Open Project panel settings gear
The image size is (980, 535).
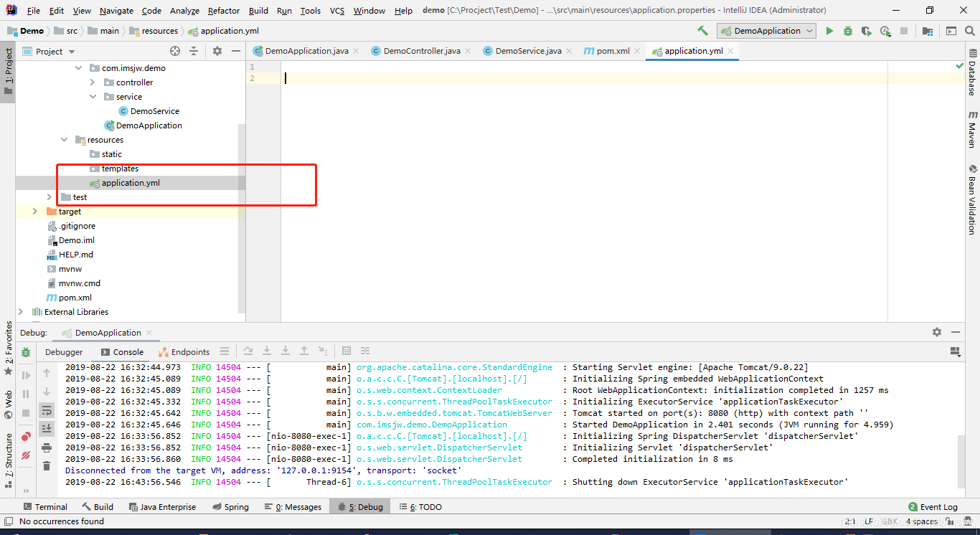coord(217,51)
